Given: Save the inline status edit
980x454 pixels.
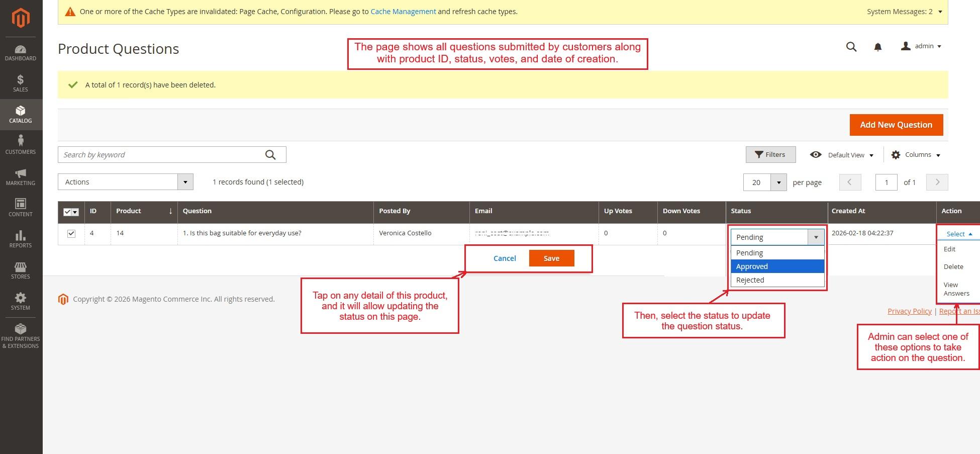Looking at the screenshot, I should tap(551, 258).
